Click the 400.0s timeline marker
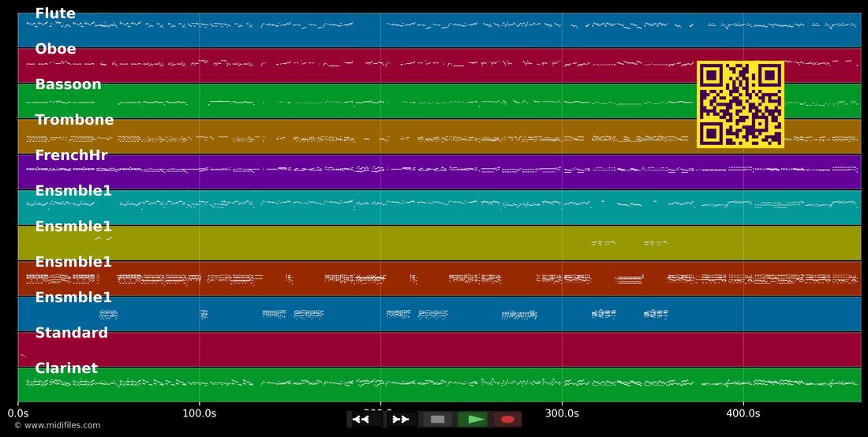The image size is (868, 437). click(x=743, y=413)
